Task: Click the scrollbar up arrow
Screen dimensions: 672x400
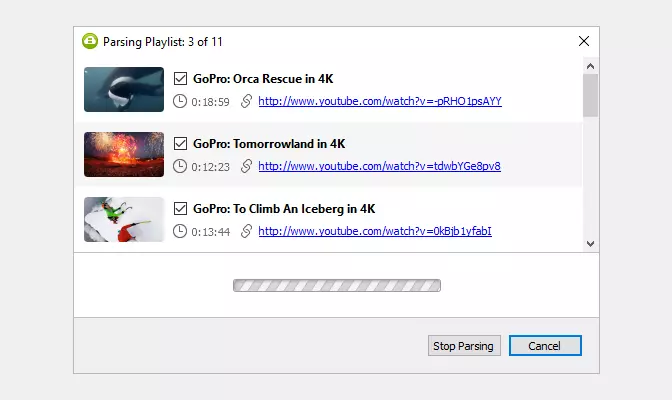Action: click(591, 66)
